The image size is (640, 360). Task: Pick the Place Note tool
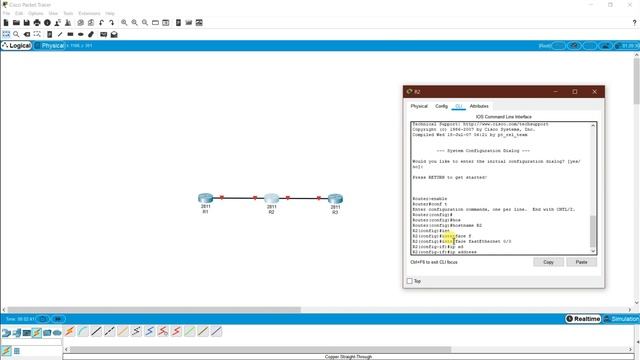point(50,34)
